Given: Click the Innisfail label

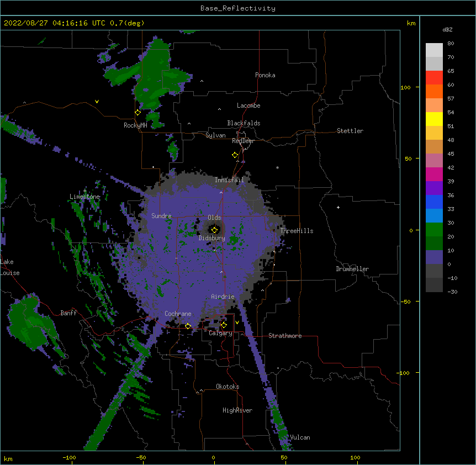Looking at the screenshot, I should (x=229, y=180).
